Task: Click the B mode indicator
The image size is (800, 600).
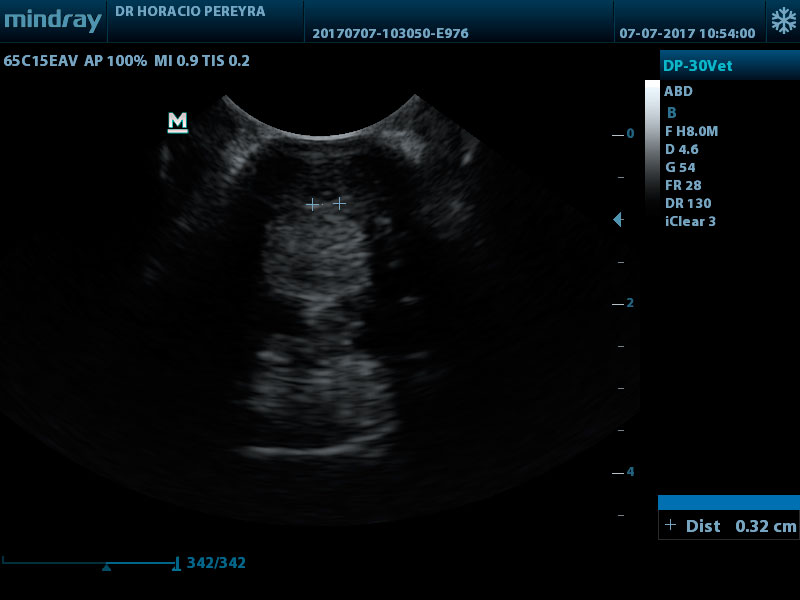Action: (671, 113)
